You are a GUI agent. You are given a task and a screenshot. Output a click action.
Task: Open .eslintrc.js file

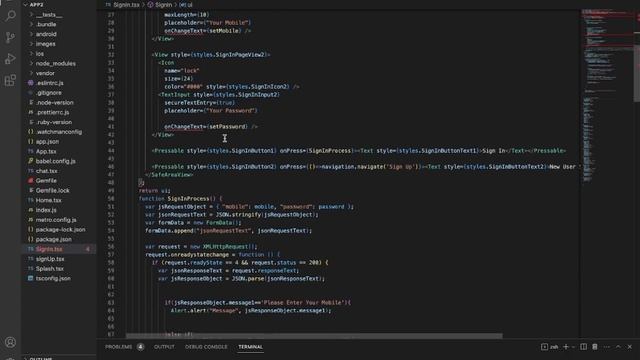click(x=49, y=83)
